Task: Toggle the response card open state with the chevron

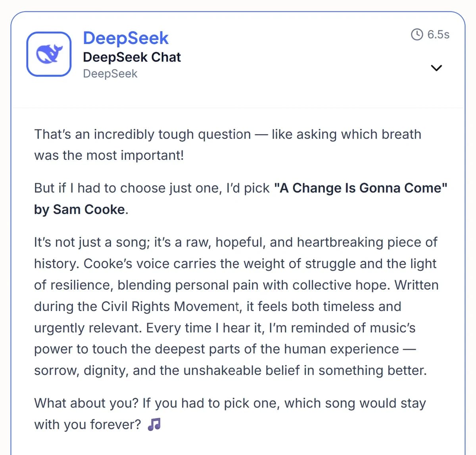Action: click(x=436, y=68)
